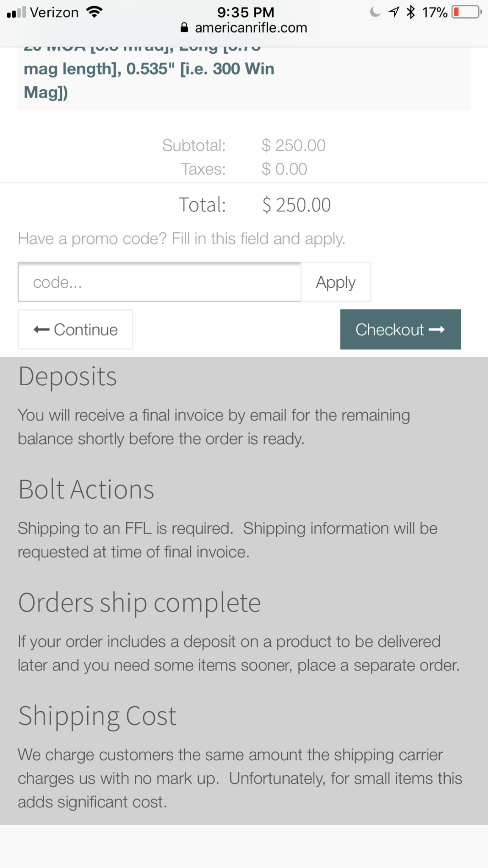Tap the battery icon in status bar
The height and width of the screenshot is (868, 488).
coord(466,12)
